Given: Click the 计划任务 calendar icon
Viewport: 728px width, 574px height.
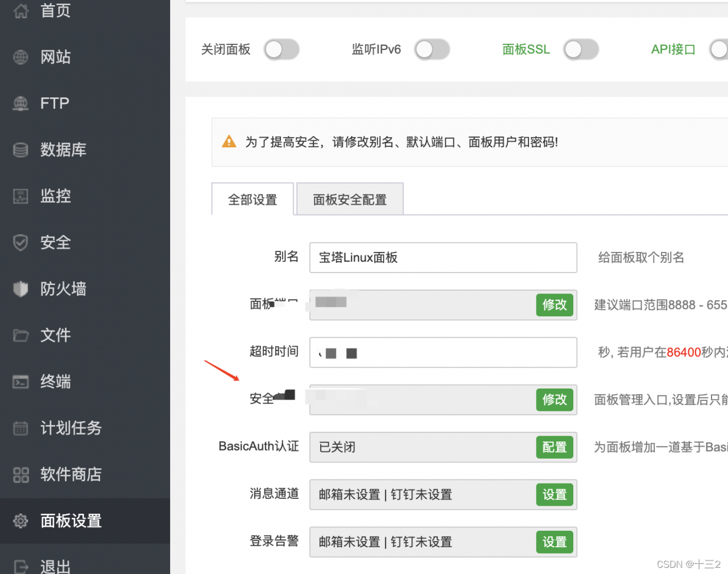Looking at the screenshot, I should (x=20, y=428).
